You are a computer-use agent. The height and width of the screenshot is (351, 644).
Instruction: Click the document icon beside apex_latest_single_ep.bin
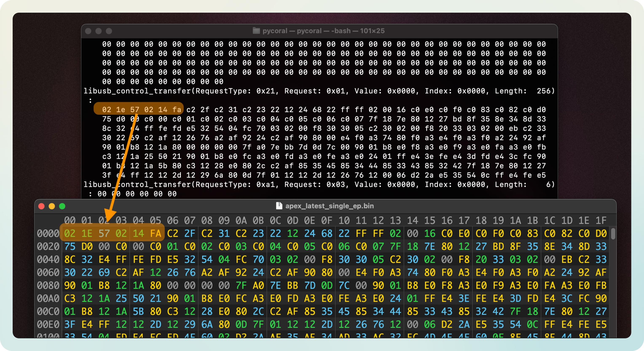point(279,206)
